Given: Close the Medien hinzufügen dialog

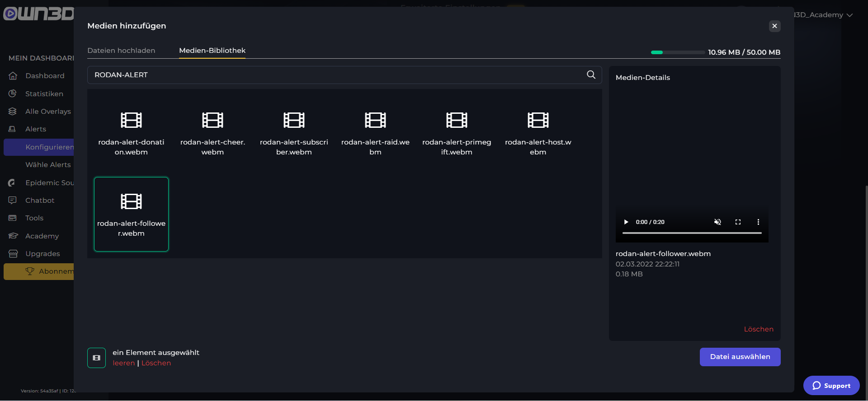Looking at the screenshot, I should (774, 26).
